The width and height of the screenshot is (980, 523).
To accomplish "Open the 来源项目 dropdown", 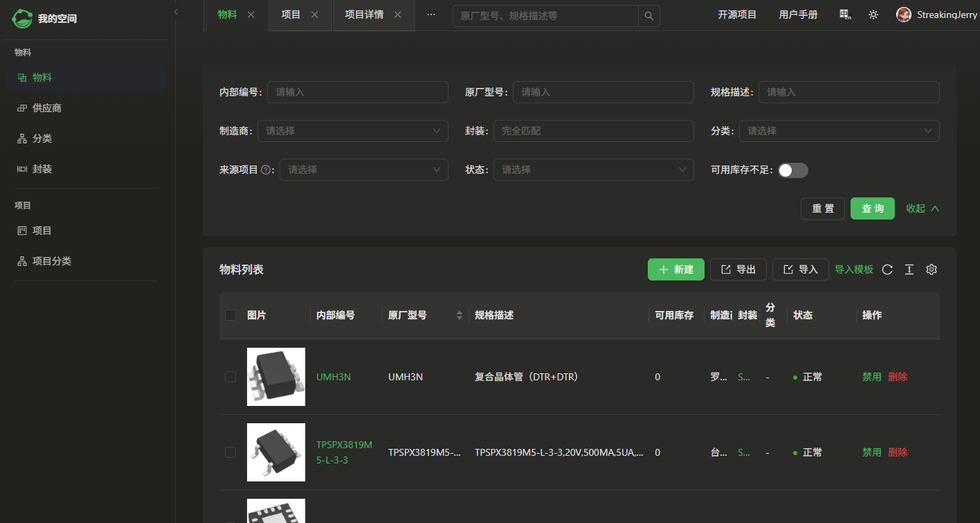I will tap(364, 170).
